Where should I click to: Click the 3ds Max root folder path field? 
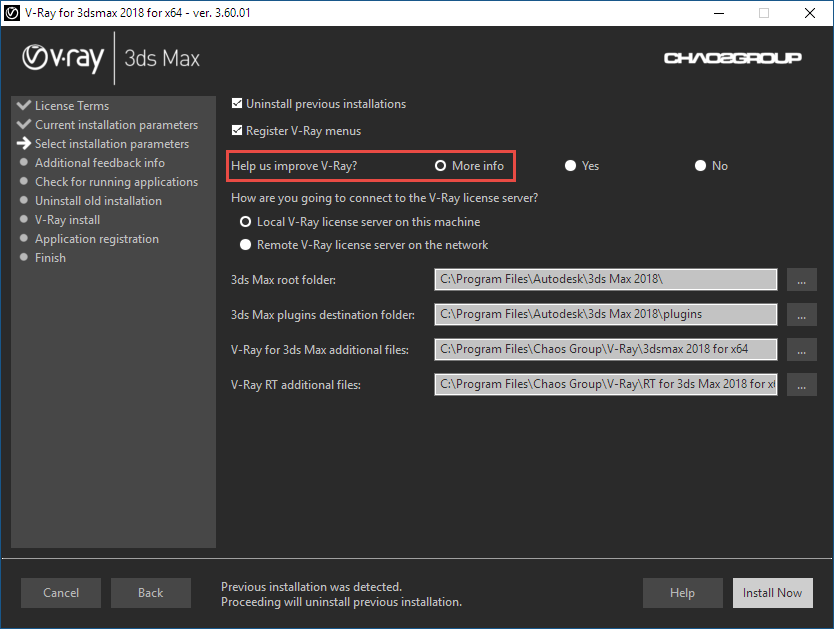pos(605,279)
